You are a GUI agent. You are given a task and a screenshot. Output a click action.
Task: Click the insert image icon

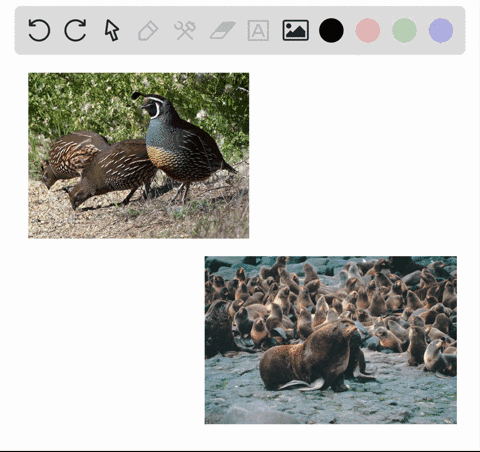coord(296,30)
